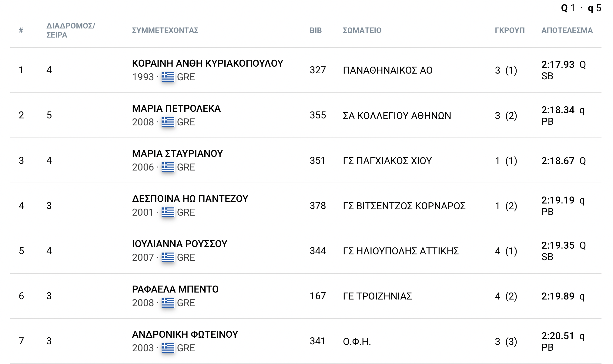This screenshot has width=613, height=364.
Task: Click the ΣΥΜΜΕΤΕΧΟΝΤΑΣ column header
Action: pyautogui.click(x=165, y=30)
